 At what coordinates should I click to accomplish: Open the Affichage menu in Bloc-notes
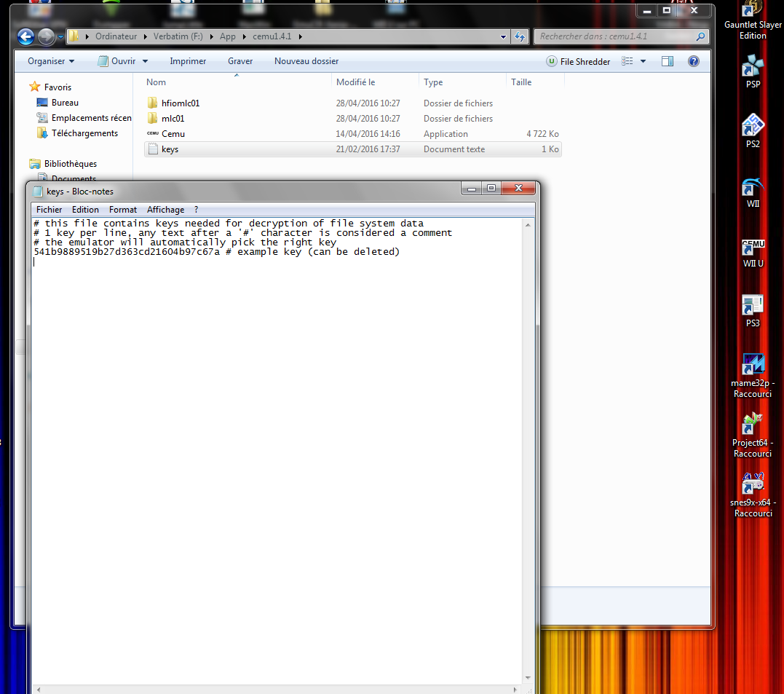point(165,210)
